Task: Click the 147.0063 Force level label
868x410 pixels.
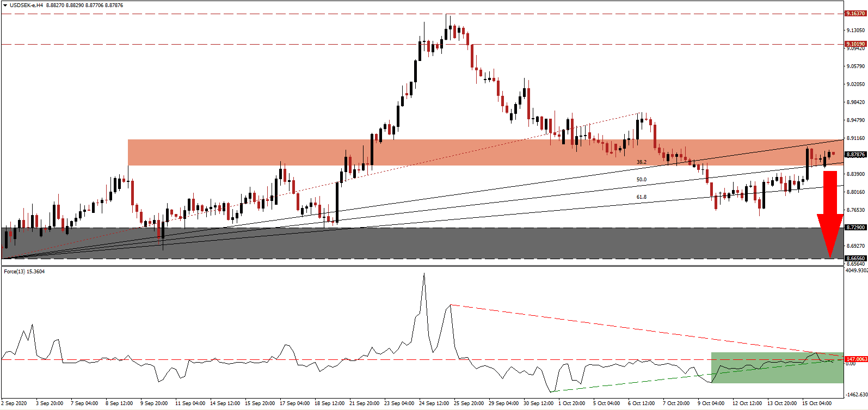Action: (x=855, y=359)
